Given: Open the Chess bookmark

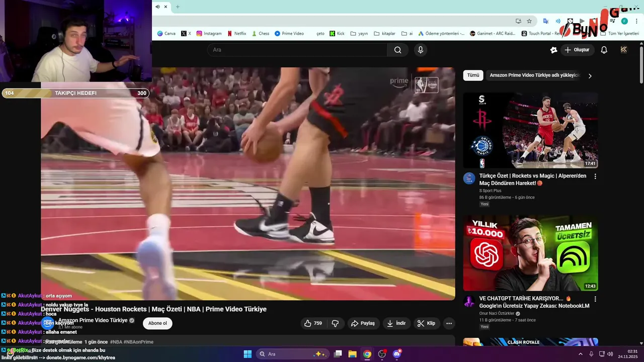Looking at the screenshot, I should coord(261,34).
